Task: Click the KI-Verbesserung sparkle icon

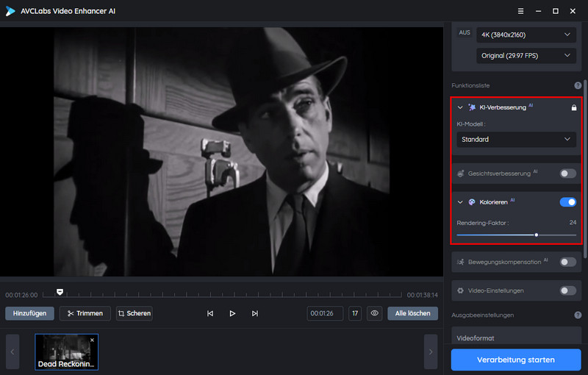Action: point(472,107)
